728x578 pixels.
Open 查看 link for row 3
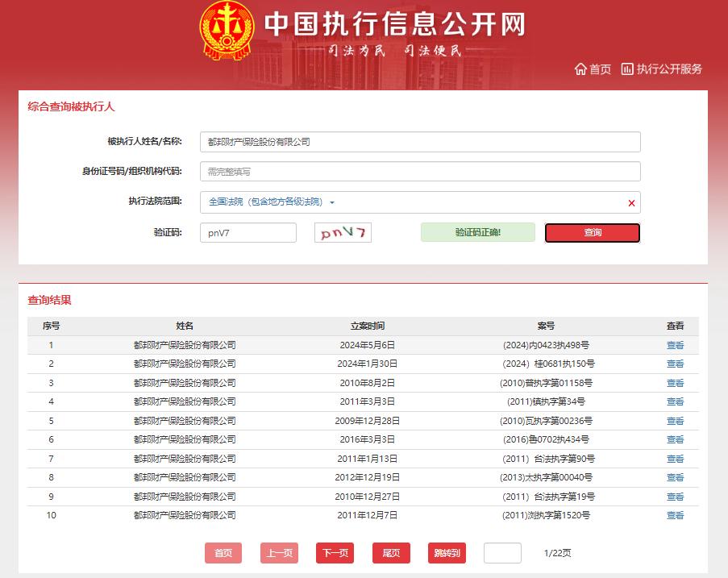click(675, 383)
